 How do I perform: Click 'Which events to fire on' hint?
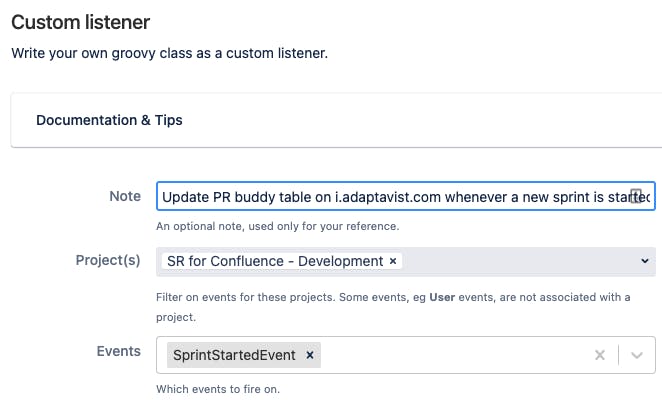click(x=218, y=389)
